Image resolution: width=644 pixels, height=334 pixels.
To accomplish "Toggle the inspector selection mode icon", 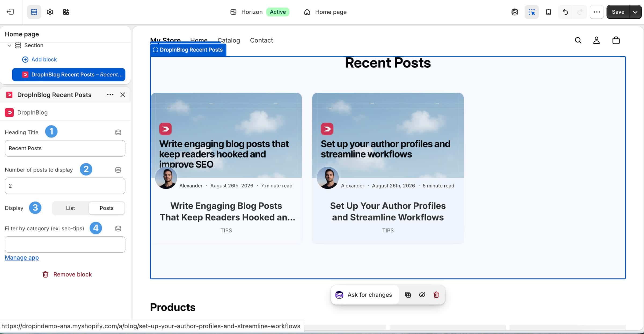I will 532,12.
